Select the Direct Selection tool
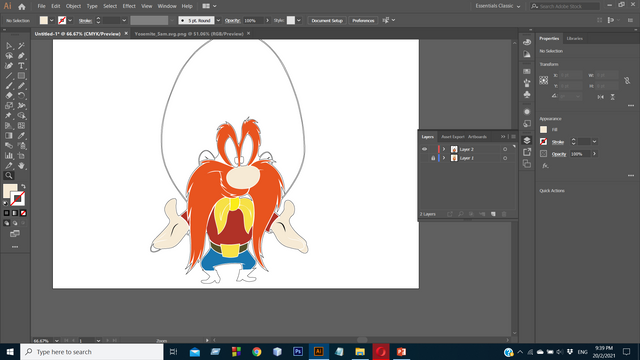 pyautogui.click(x=9, y=46)
